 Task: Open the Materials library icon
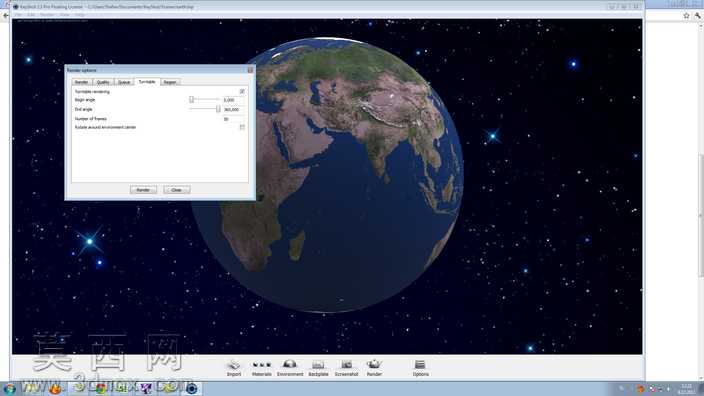coord(262,368)
